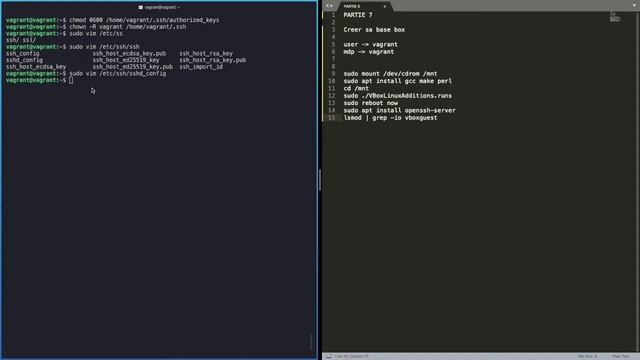Open the Plain Text syntax selector
640x360 pixels.
tap(620, 356)
